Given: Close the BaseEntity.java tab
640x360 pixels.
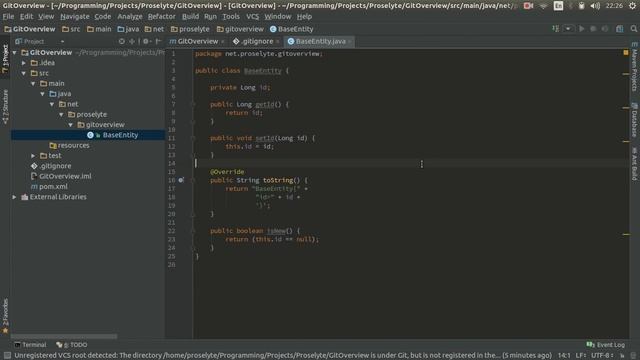Looking at the screenshot, I should (x=350, y=42).
